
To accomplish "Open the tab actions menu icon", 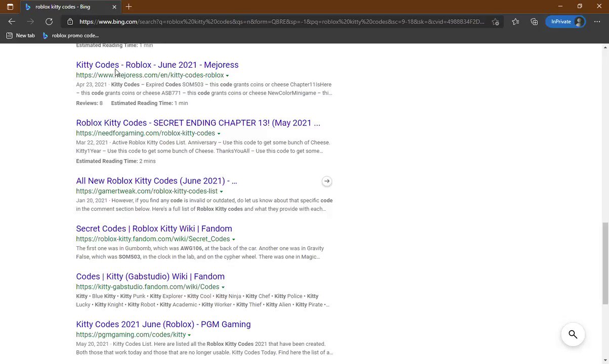I will 10,7.
